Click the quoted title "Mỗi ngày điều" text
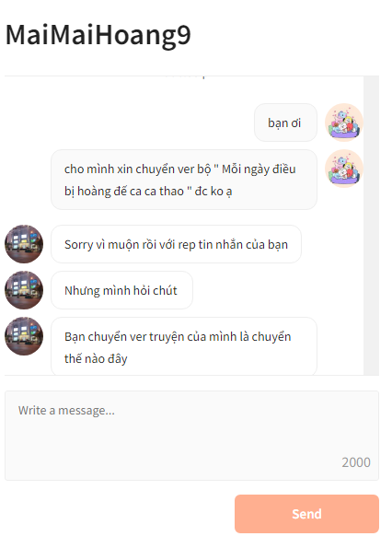The width and height of the screenshot is (392, 548). tap(259, 169)
